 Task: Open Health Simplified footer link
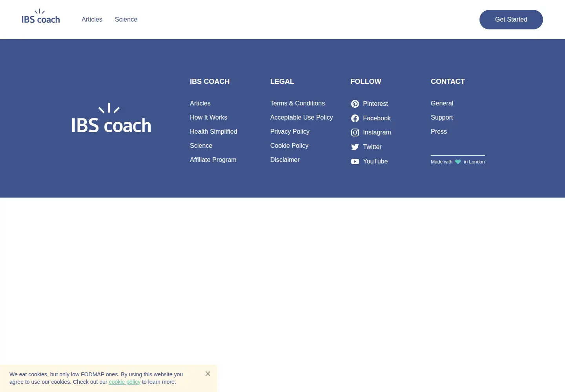pyautogui.click(x=213, y=131)
